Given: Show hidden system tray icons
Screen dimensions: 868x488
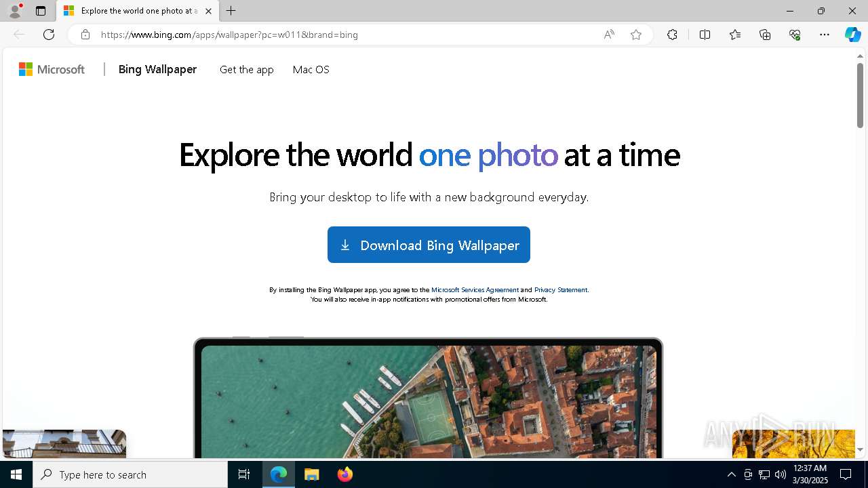Looking at the screenshot, I should click(731, 474).
